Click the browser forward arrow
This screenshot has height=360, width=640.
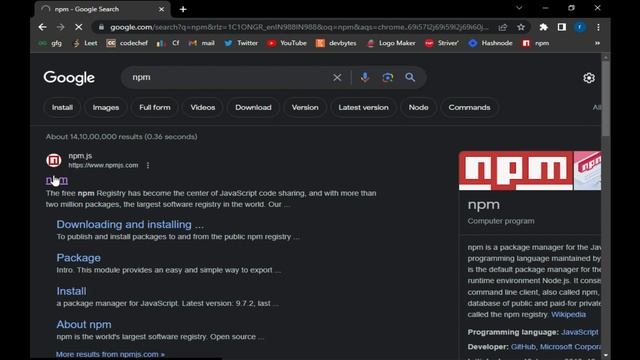click(60, 27)
